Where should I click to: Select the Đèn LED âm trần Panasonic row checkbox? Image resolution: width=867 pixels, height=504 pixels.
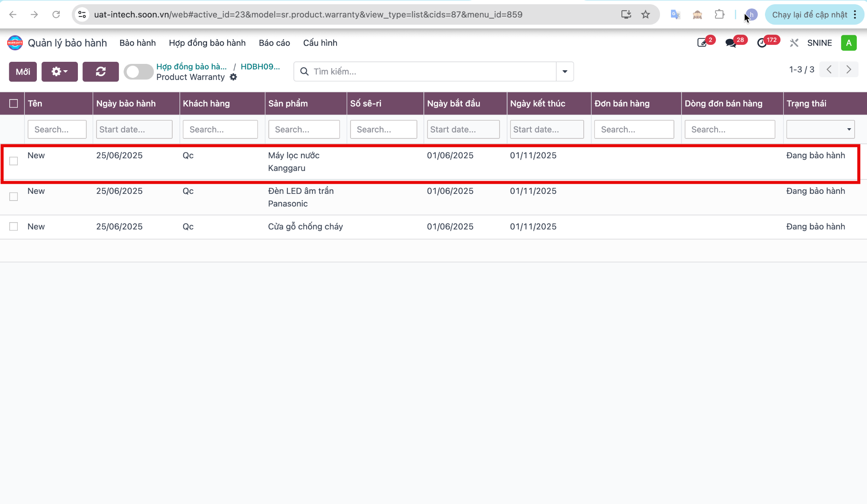tap(14, 196)
